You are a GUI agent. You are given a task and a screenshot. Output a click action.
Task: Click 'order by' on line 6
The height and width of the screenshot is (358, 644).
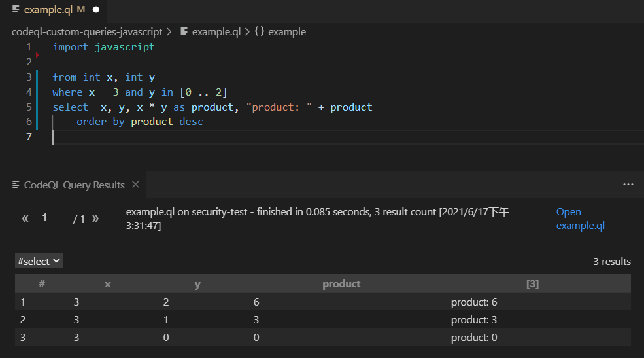pos(101,122)
